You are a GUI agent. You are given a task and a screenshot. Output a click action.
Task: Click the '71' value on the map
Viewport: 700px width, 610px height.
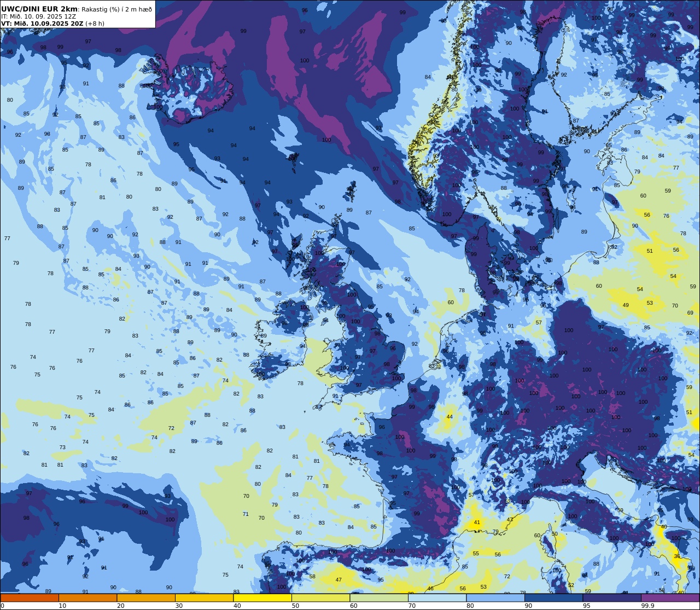pos(246,514)
